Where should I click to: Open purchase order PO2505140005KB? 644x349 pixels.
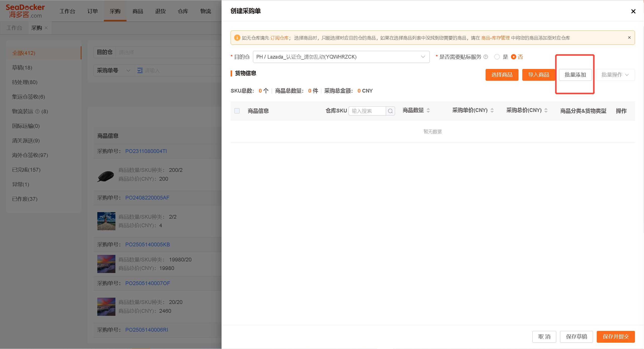147,245
